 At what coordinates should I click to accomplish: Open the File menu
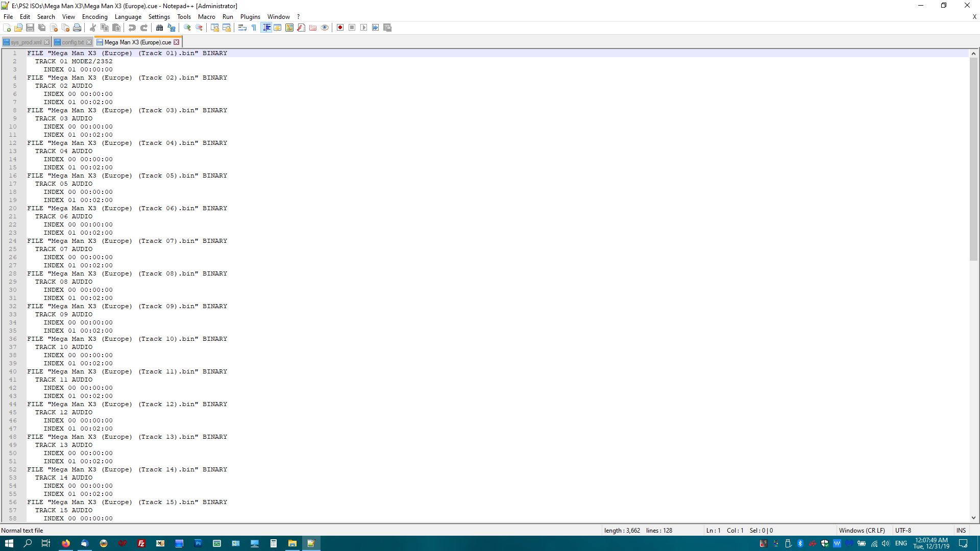pyautogui.click(x=8, y=17)
